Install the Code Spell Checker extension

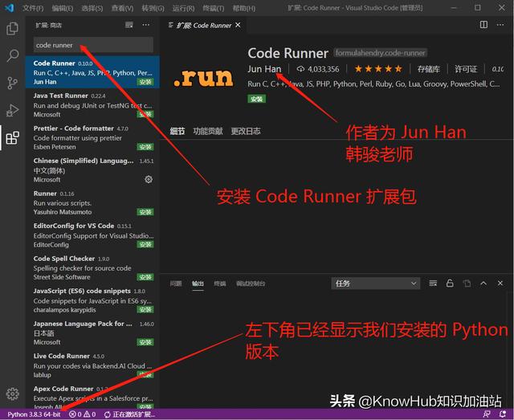click(145, 277)
